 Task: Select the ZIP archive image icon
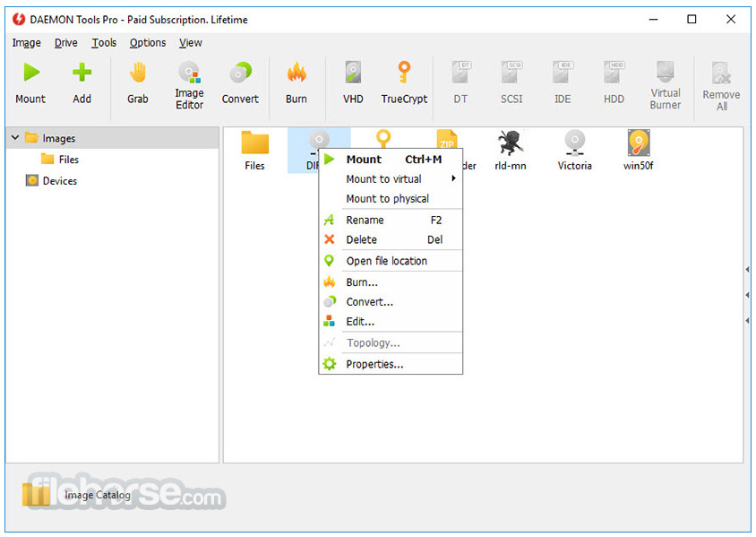pos(447,139)
